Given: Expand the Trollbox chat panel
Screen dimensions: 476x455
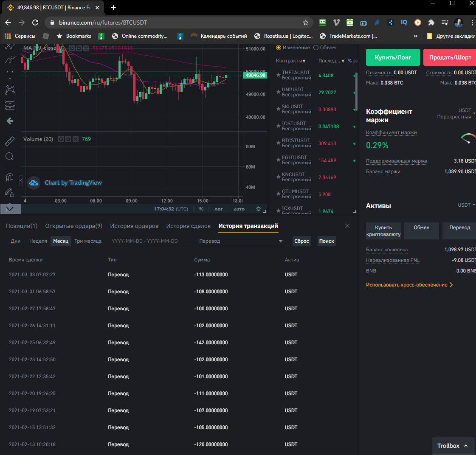Looking at the screenshot, I should [452, 446].
